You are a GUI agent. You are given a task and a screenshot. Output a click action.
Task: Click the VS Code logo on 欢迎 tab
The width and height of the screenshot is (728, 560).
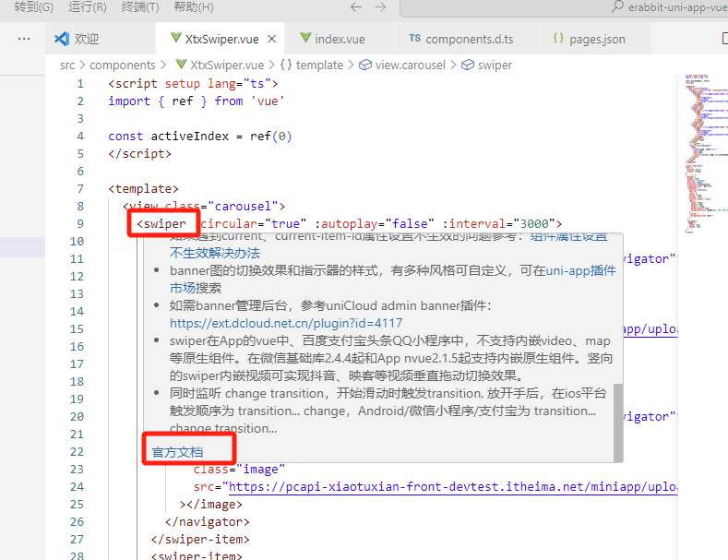point(62,39)
